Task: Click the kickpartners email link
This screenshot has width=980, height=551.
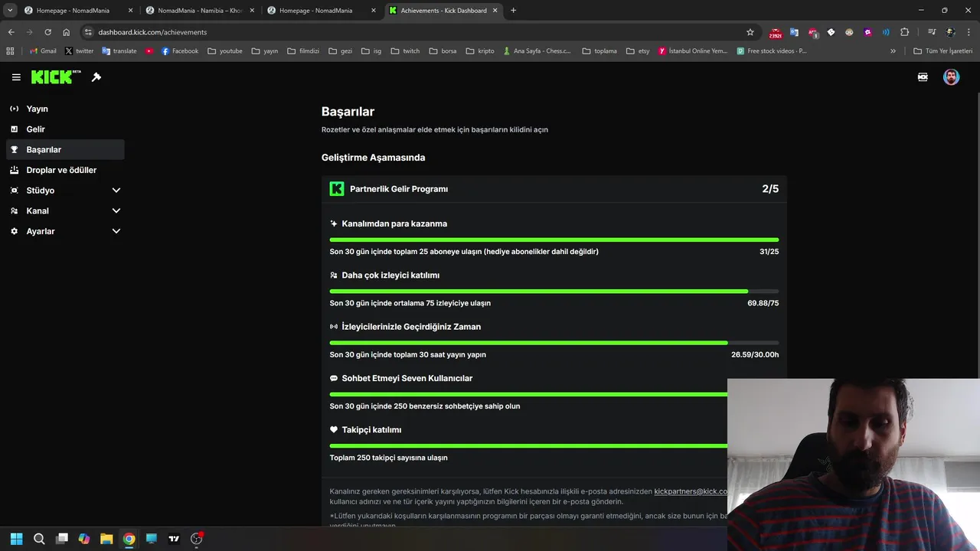Action: click(x=690, y=491)
